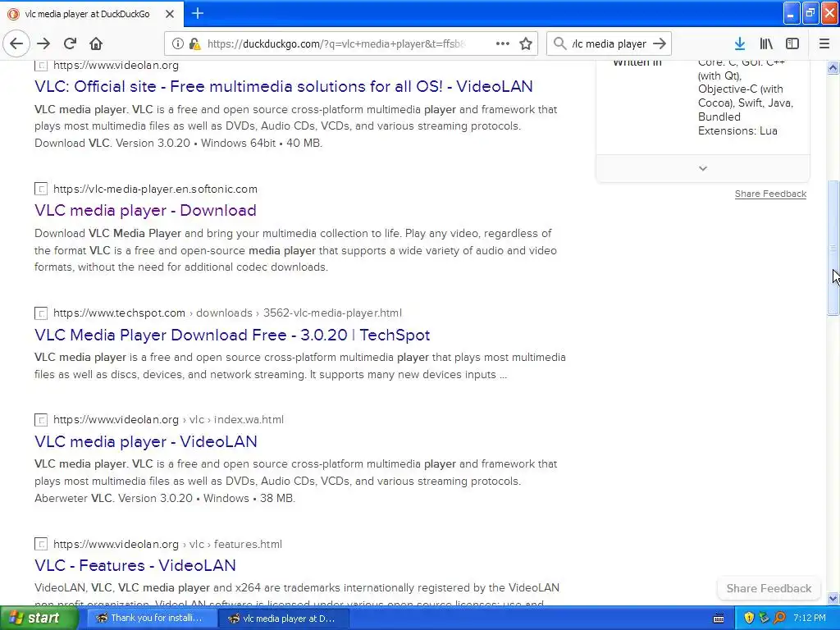Click the vertical scrollbar thumb
Screen dimensions: 840x630
(x=833, y=248)
